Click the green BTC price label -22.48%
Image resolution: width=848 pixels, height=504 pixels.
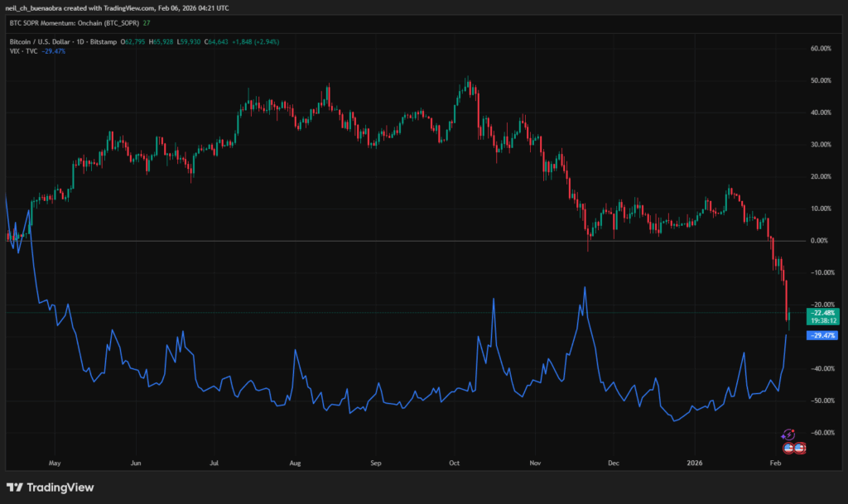823,313
